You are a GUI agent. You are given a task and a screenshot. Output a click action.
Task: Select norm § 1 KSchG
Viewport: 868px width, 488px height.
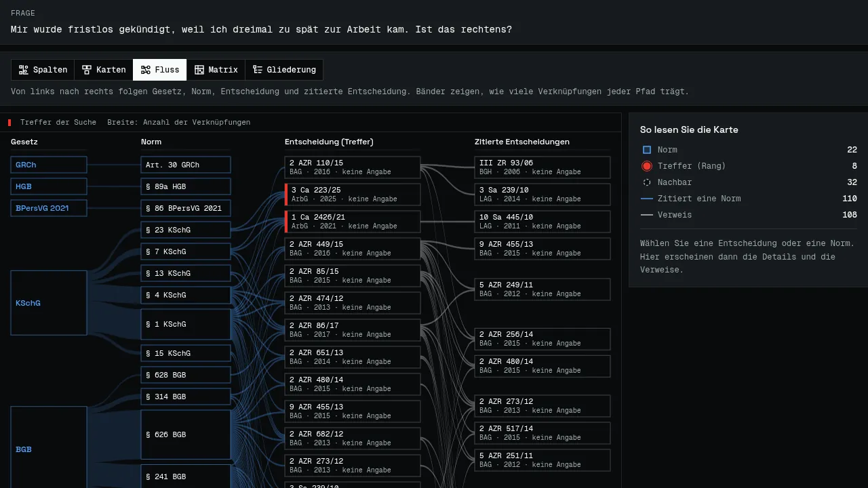click(186, 324)
